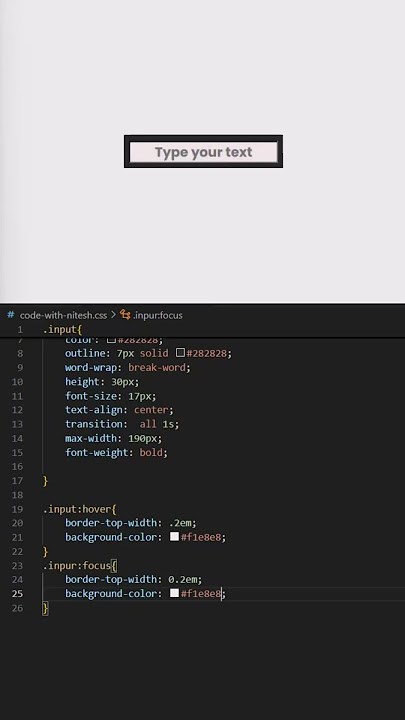
Task: Click the outline #282828 color swatch
Action: pyautogui.click(x=180, y=353)
